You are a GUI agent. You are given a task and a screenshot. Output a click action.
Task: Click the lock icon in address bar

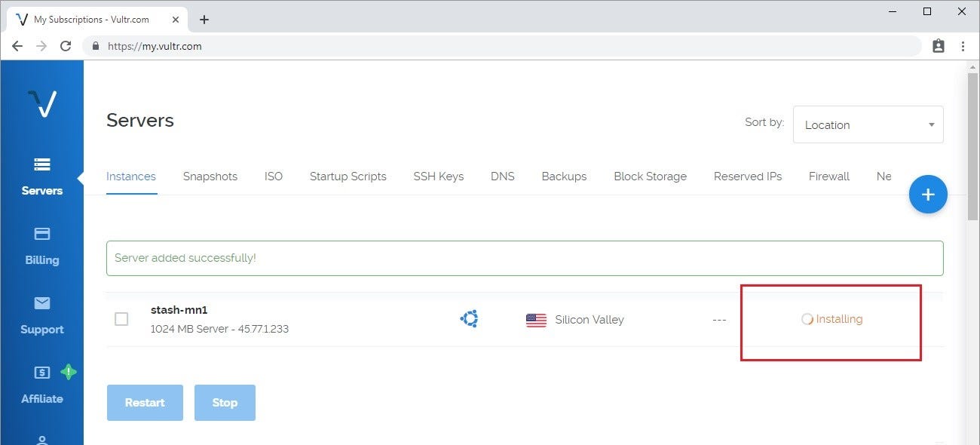coord(96,46)
